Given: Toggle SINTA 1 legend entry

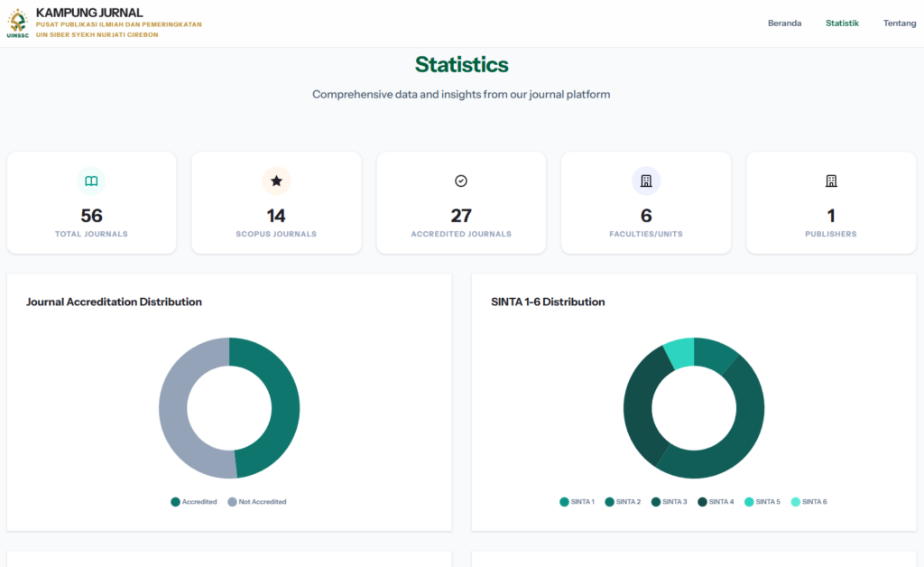Looking at the screenshot, I should [x=577, y=502].
